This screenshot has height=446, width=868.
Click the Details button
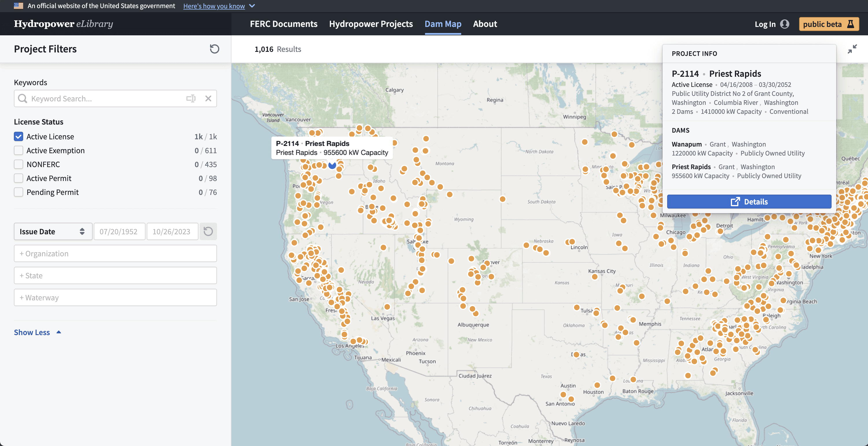click(749, 202)
